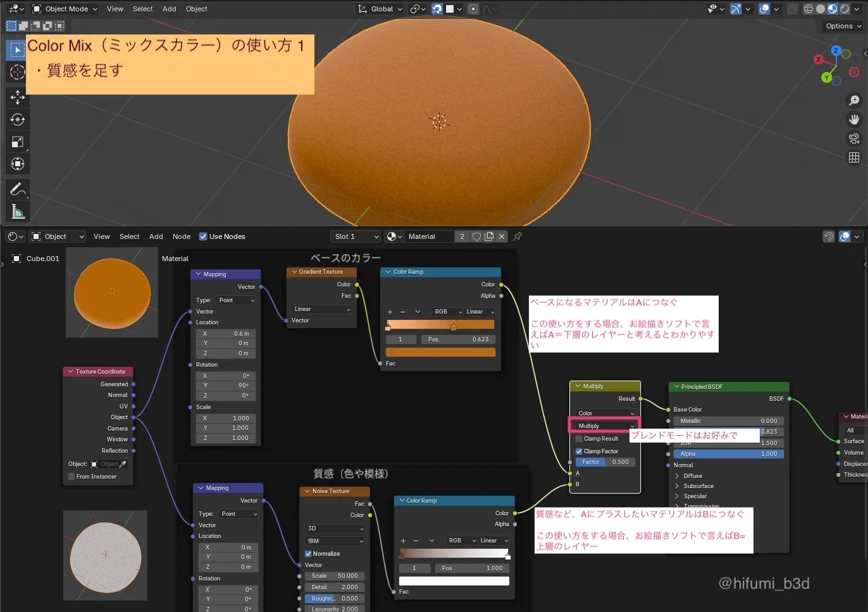The image size is (868, 612).
Task: Toggle camera view icon
Action: point(854,138)
